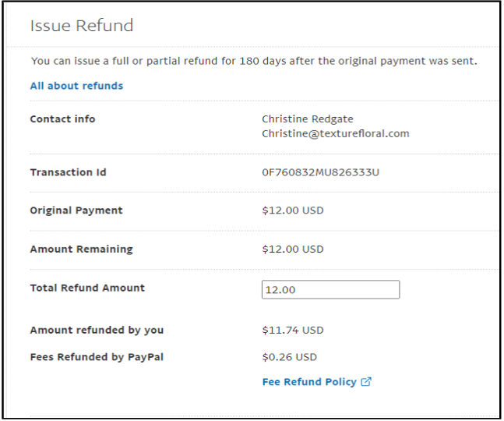Select the $0.26 USD fees refunded value

[290, 357]
